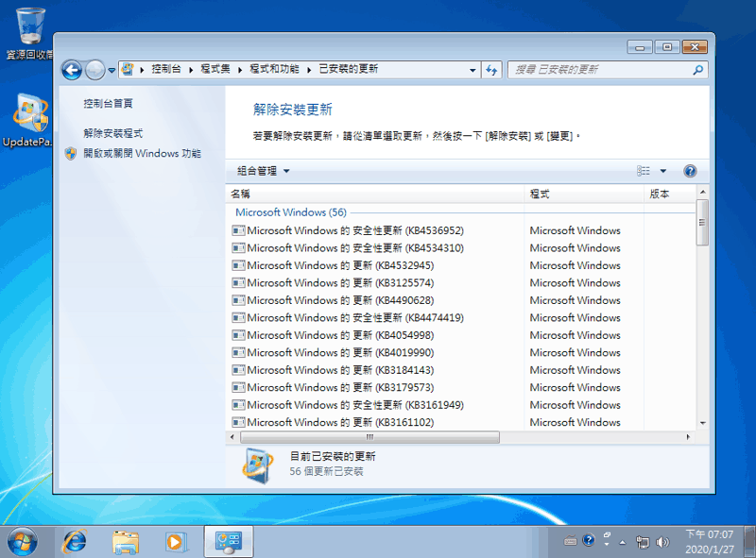Click the taskbar clock showing 下午 07:07
The image size is (756, 558).
(710, 542)
